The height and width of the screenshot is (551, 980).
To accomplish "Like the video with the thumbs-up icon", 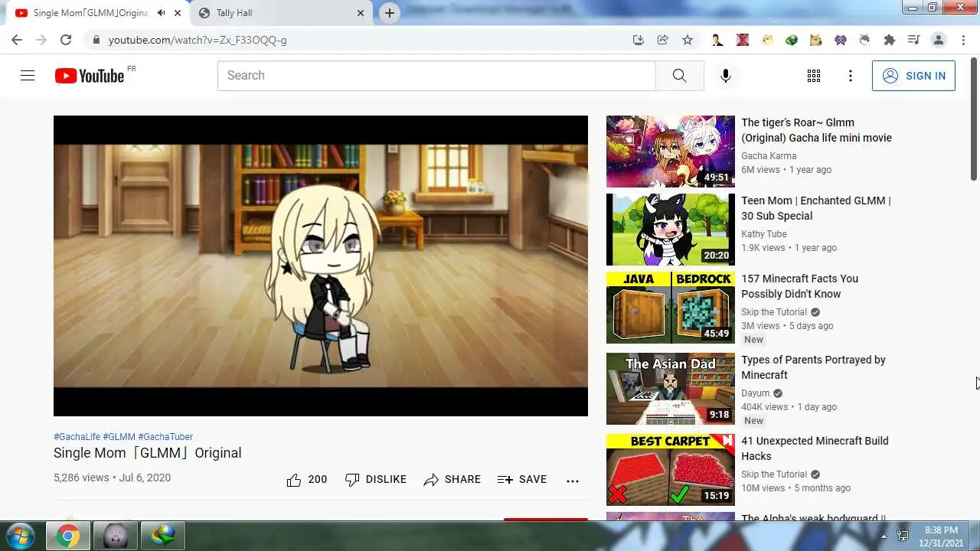I will 294,480.
